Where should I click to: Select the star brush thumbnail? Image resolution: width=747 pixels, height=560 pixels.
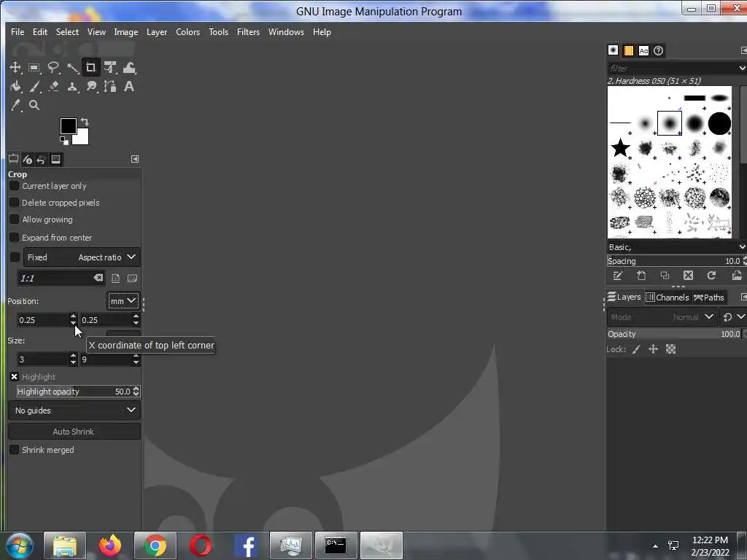tap(620, 148)
